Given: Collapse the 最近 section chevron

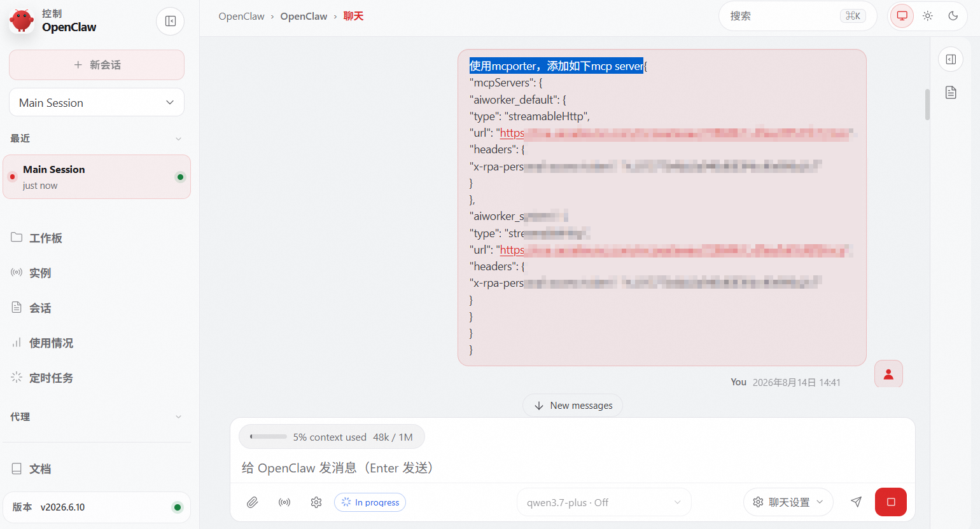Looking at the screenshot, I should [x=178, y=139].
